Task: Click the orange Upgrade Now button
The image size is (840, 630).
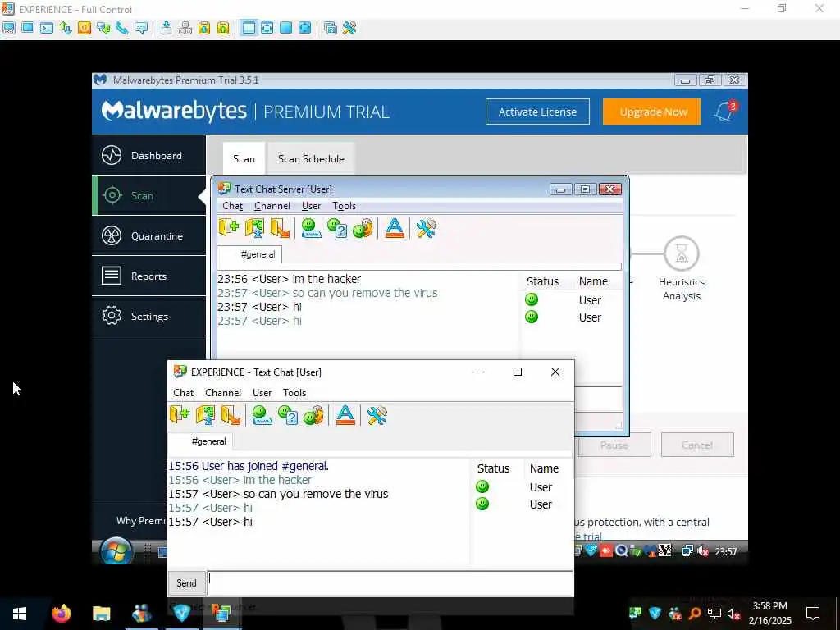Action: click(x=651, y=112)
